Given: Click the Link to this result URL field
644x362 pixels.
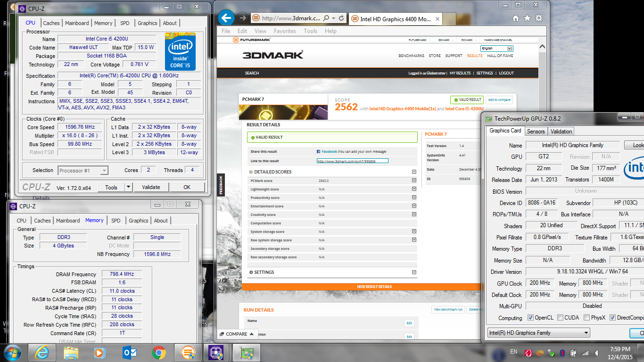Looking at the screenshot, I should click(353, 161).
